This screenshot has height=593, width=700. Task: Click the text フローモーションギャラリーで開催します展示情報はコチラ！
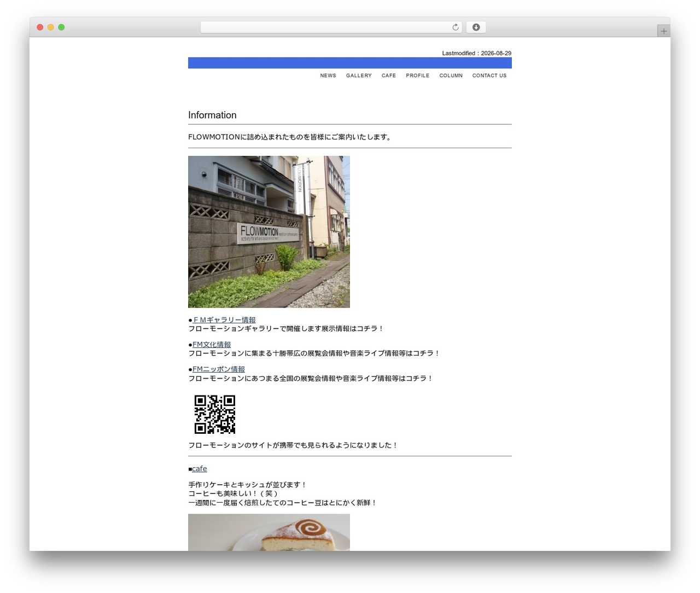pos(287,329)
